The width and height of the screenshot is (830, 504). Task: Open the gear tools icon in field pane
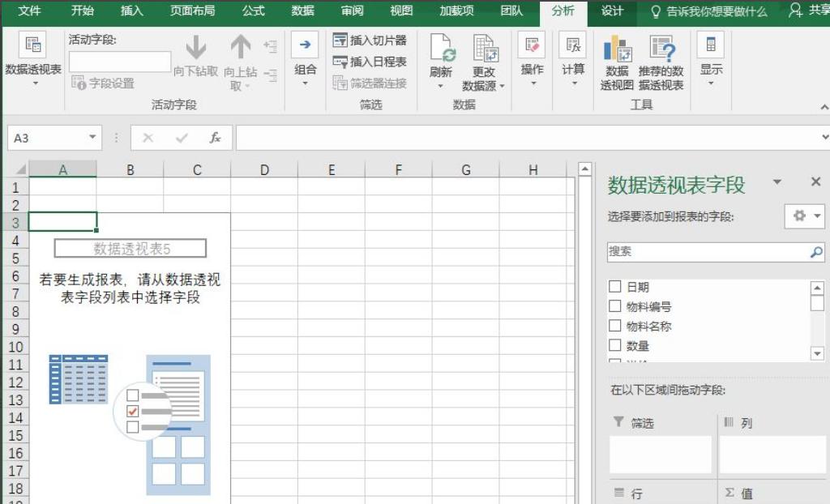(799, 216)
